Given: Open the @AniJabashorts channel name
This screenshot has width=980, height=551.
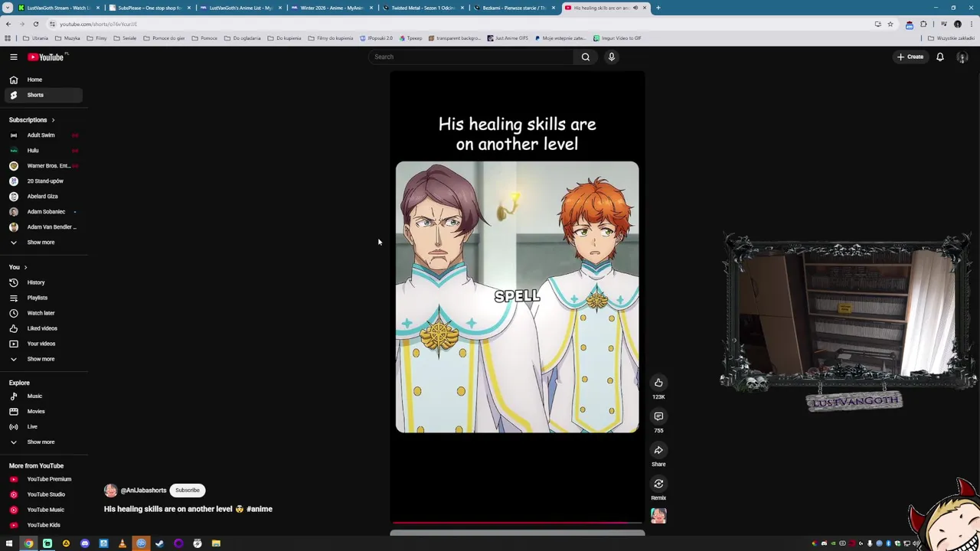Looking at the screenshot, I should tap(143, 491).
